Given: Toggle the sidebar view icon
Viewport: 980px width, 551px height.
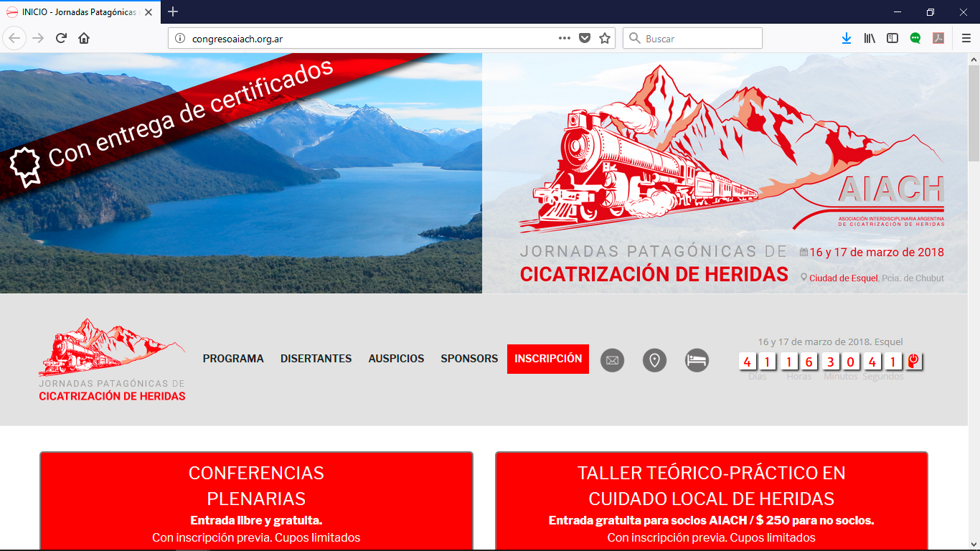Looking at the screenshot, I should point(892,38).
